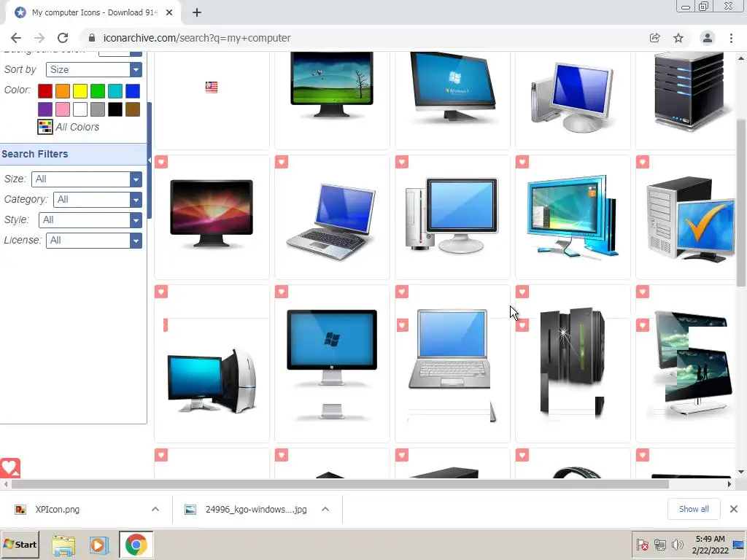The image size is (747, 560).
Task: Filter by black color swatch
Action: click(x=115, y=109)
